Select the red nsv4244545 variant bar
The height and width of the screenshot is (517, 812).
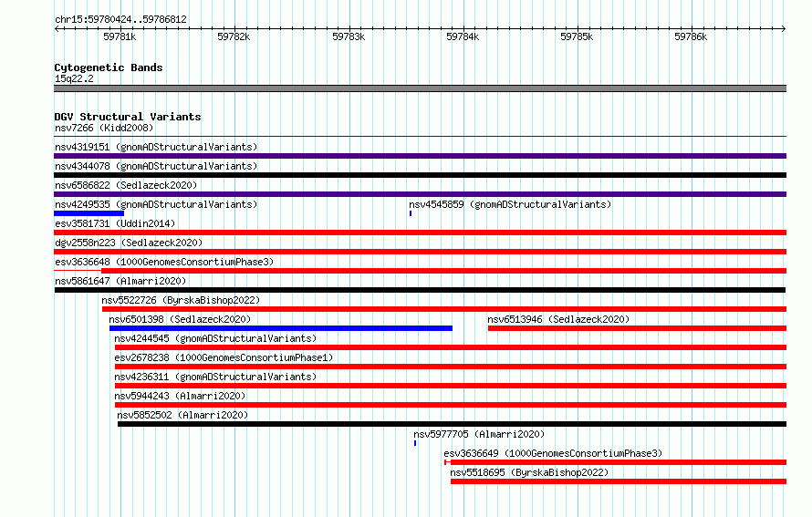451,347
